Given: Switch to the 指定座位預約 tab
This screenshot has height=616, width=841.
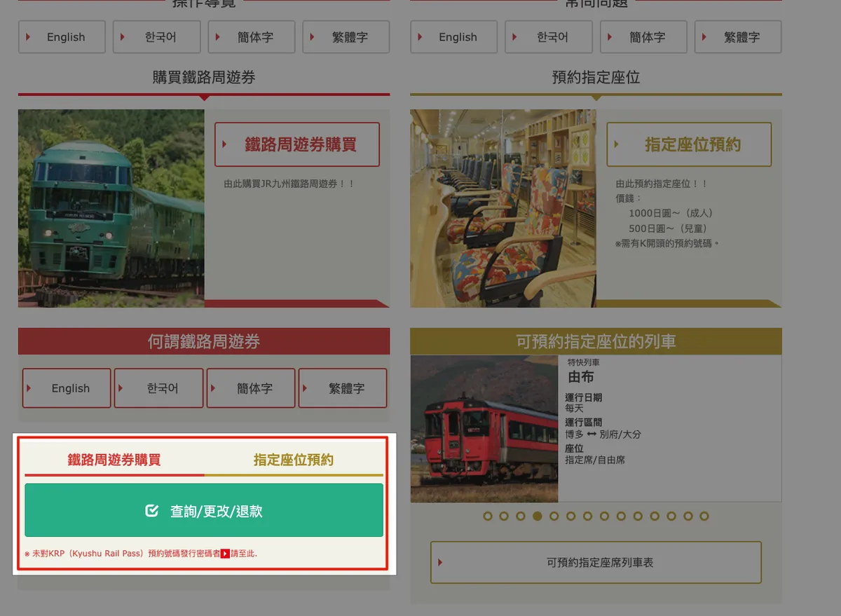Looking at the screenshot, I should point(293,460).
